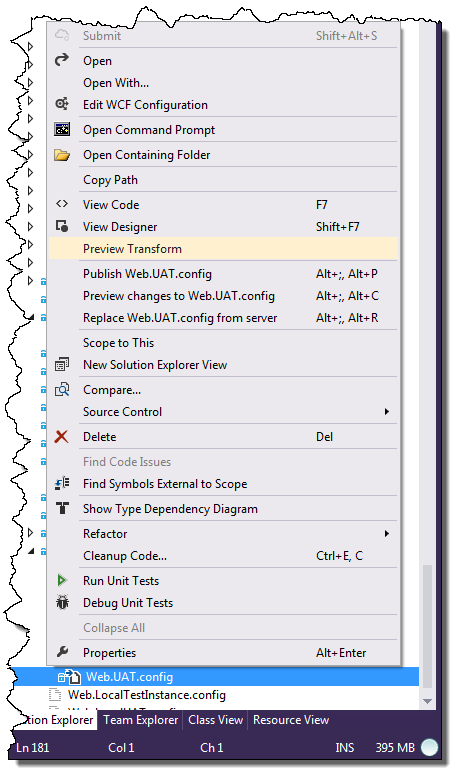Click the View Code angle brackets icon
The height and width of the screenshot is (775, 457).
[x=62, y=204]
